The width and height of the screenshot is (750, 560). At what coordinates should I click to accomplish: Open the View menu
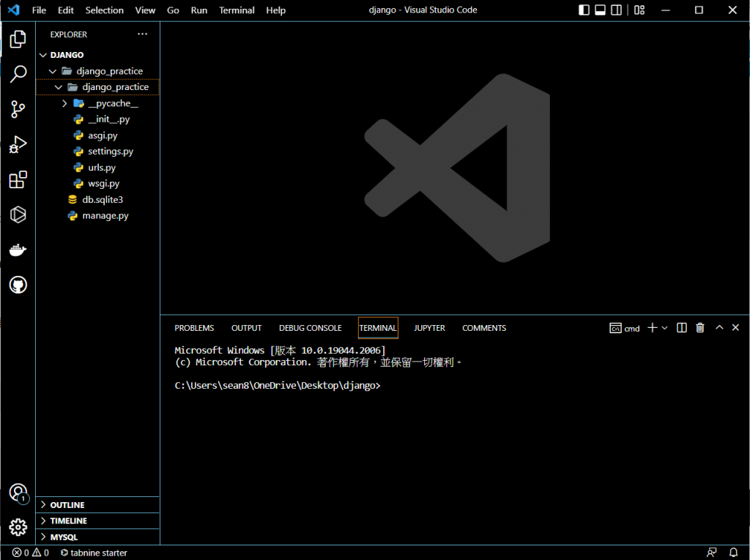point(145,10)
